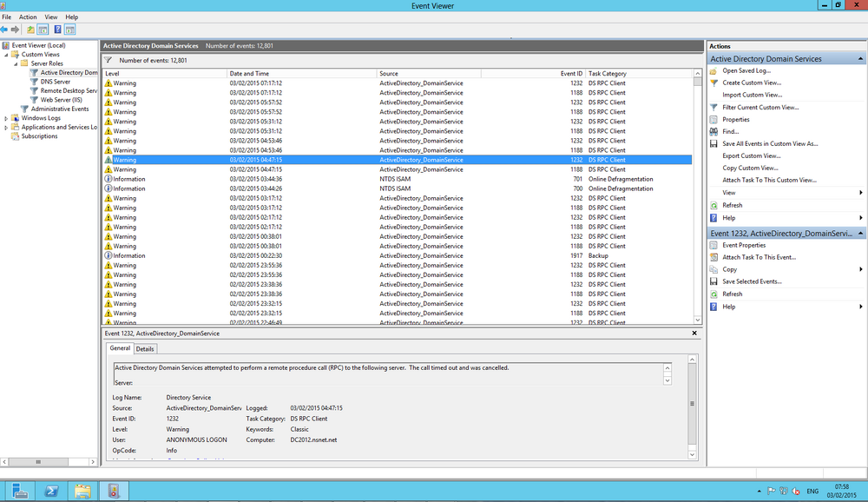The image size is (868, 502).
Task: Click the Filter Current Custom View icon
Action: pyautogui.click(x=713, y=107)
